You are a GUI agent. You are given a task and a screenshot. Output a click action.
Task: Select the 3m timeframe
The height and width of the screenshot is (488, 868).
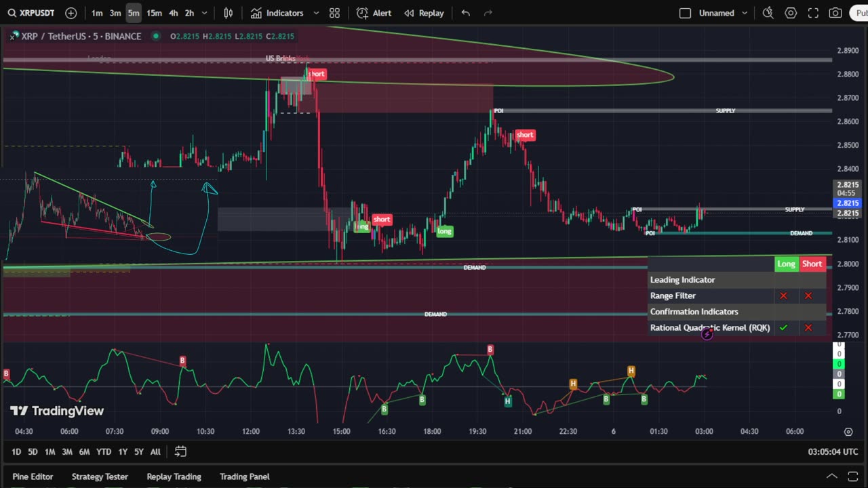tap(115, 13)
